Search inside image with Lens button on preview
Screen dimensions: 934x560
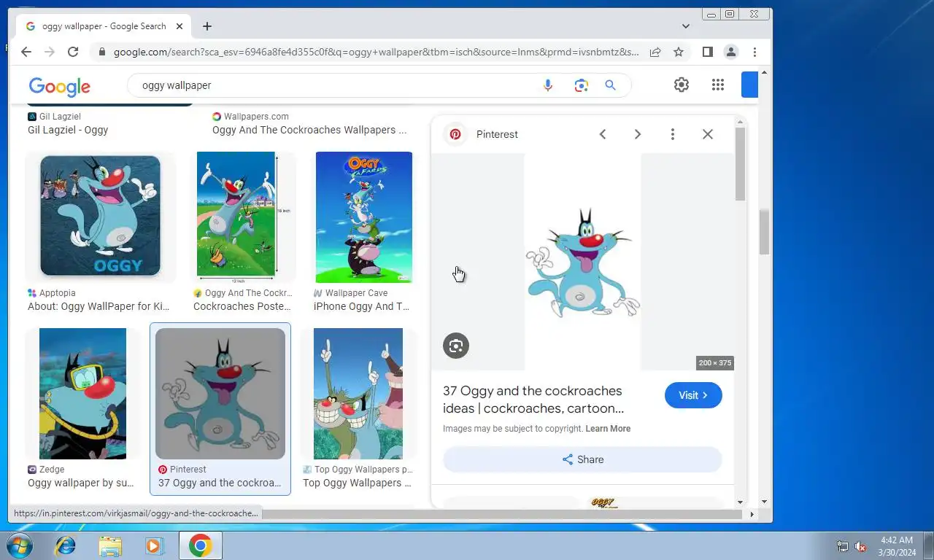coord(456,346)
